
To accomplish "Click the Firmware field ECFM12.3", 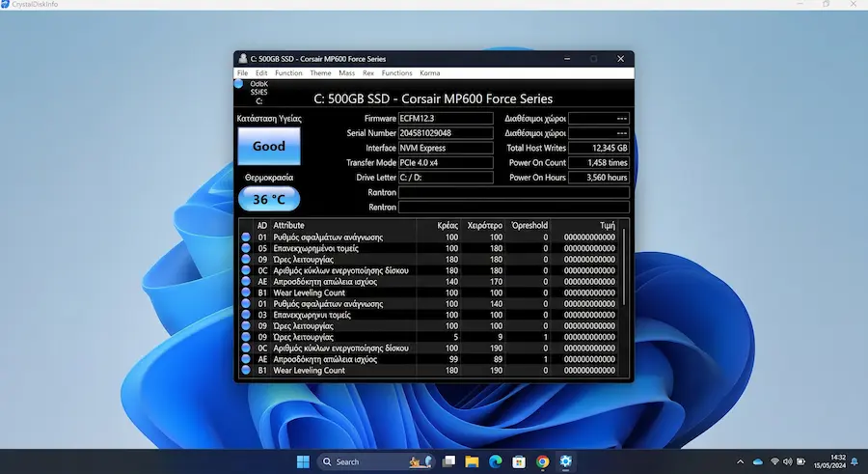I will (x=446, y=118).
